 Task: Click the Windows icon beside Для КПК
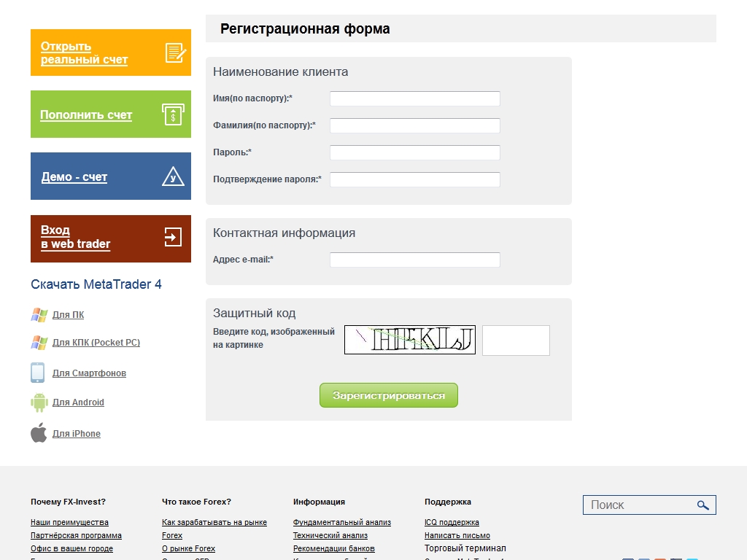(39, 343)
